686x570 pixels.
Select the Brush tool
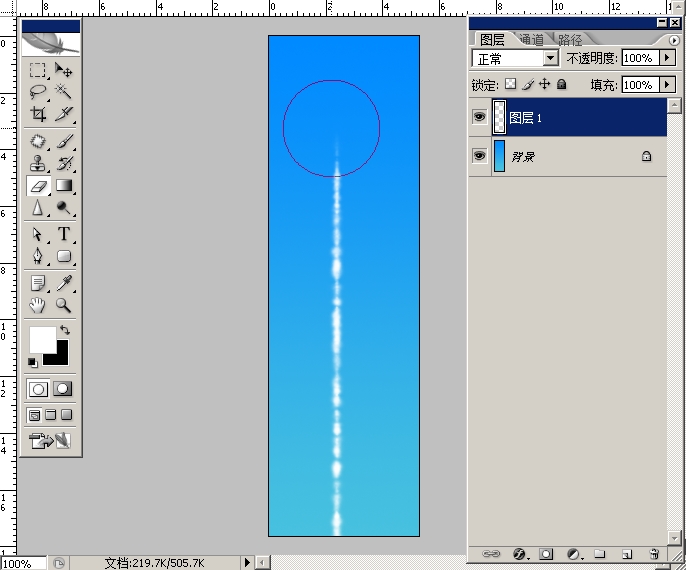(x=64, y=141)
